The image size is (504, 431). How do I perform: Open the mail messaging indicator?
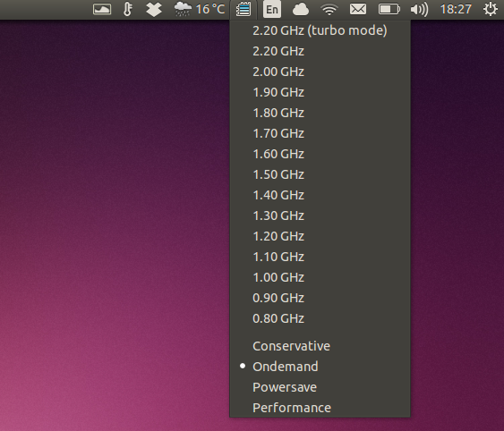[358, 9]
